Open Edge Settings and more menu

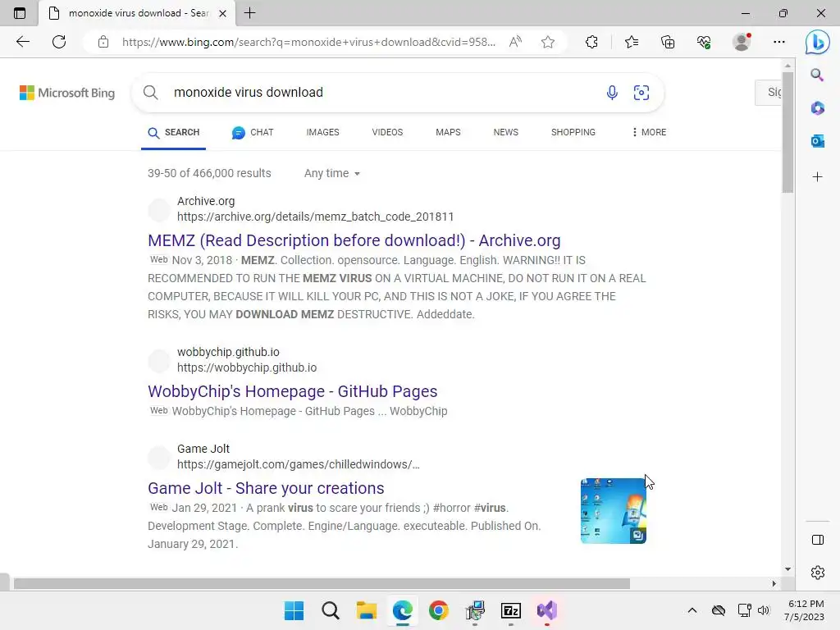pos(779,42)
